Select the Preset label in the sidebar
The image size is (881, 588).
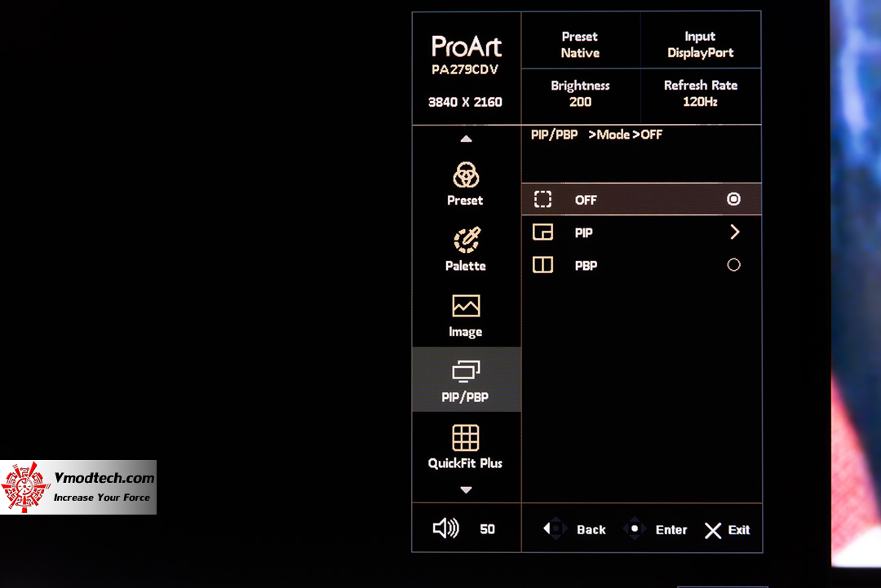click(x=465, y=201)
